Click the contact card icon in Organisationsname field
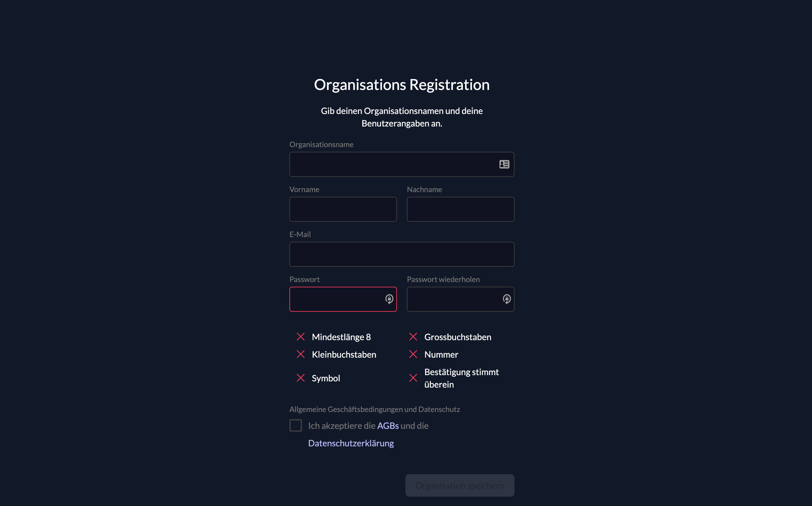This screenshot has width=812, height=506. (504, 164)
